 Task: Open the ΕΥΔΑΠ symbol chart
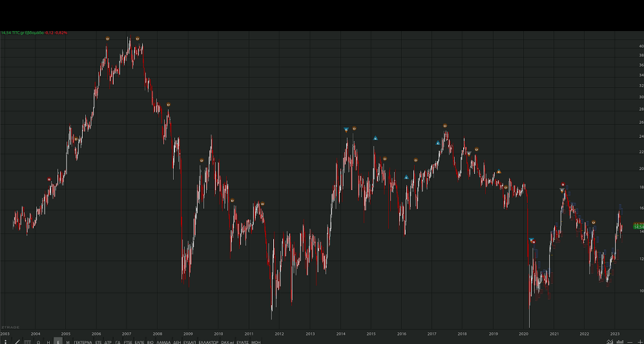(x=189, y=342)
